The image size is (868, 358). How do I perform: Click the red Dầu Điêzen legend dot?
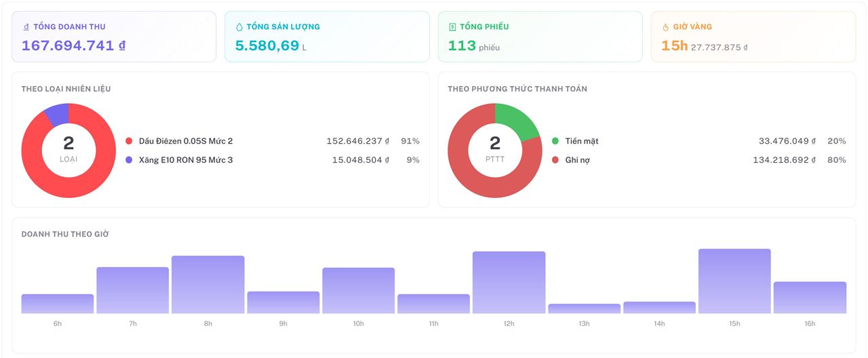[x=129, y=141]
